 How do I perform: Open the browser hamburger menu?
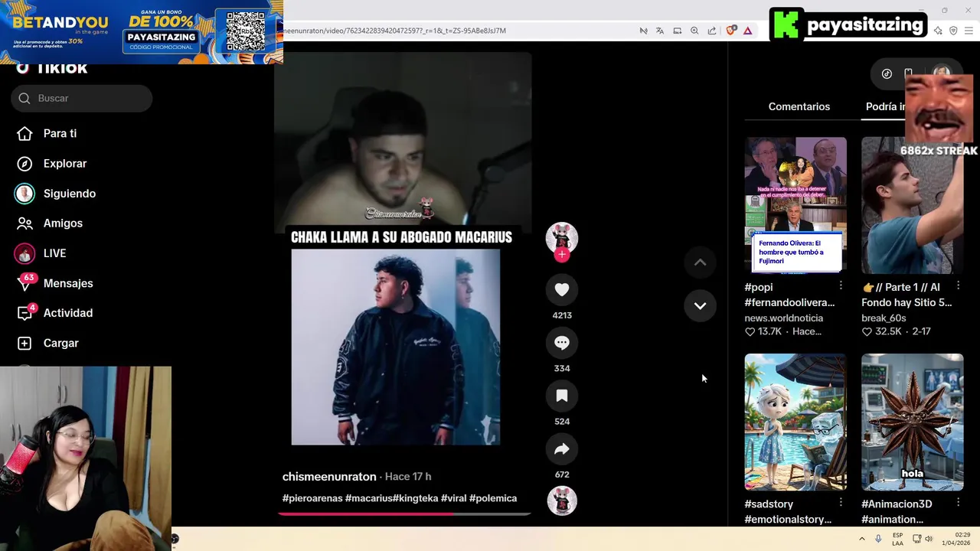coord(969,31)
